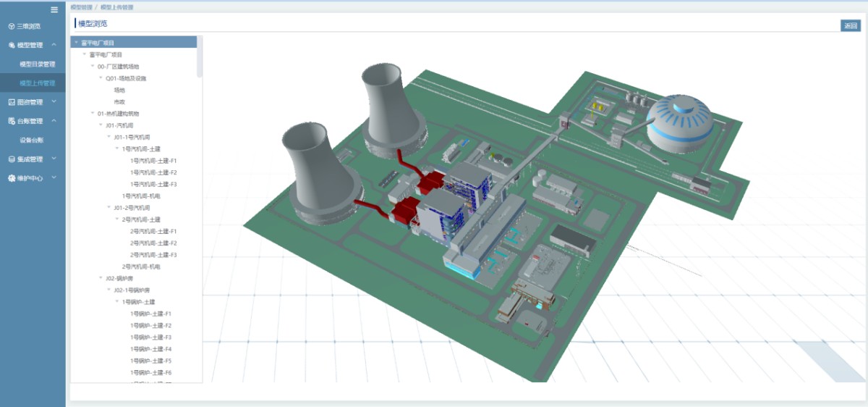Select 1号锅炉-土建-F5 in the tree
Viewport: 868px width, 407px height.
tap(151, 361)
